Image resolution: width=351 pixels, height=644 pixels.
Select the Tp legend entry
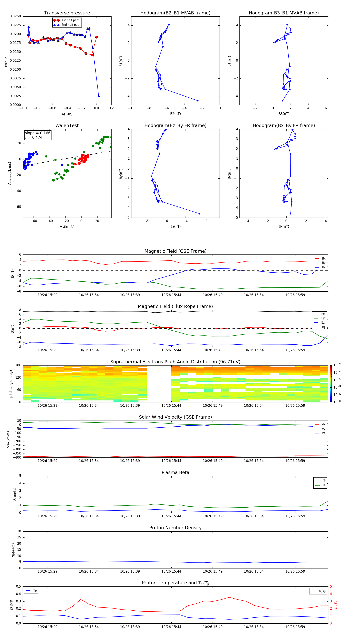tap(31, 591)
